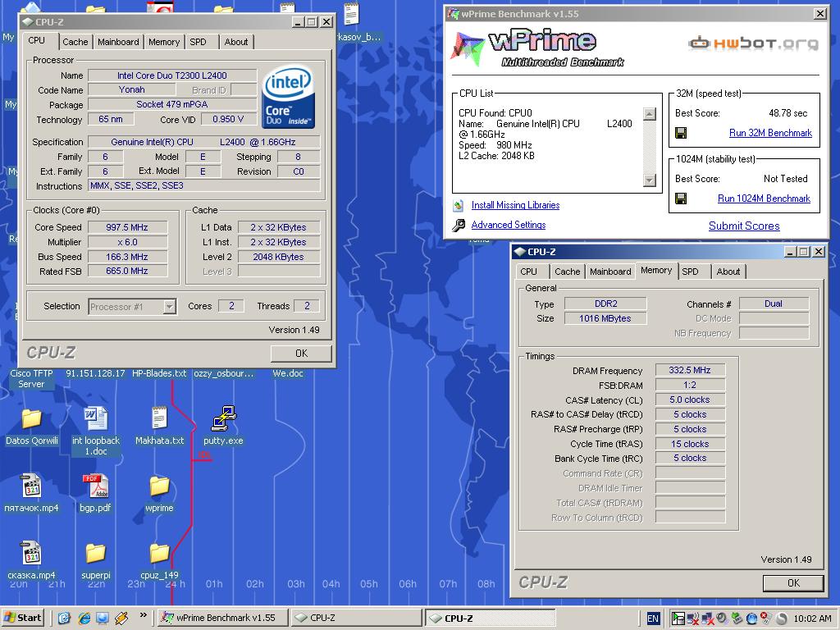Select the int loopback 1.doc file

click(96, 418)
